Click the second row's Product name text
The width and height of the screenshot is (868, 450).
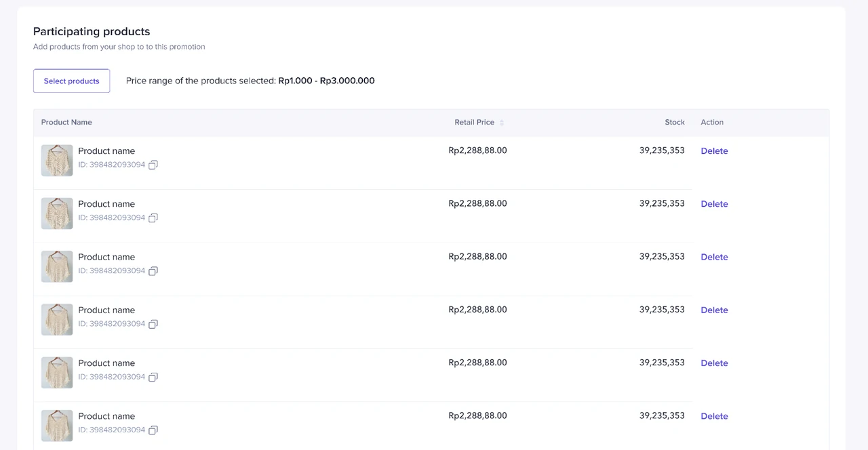click(x=106, y=204)
